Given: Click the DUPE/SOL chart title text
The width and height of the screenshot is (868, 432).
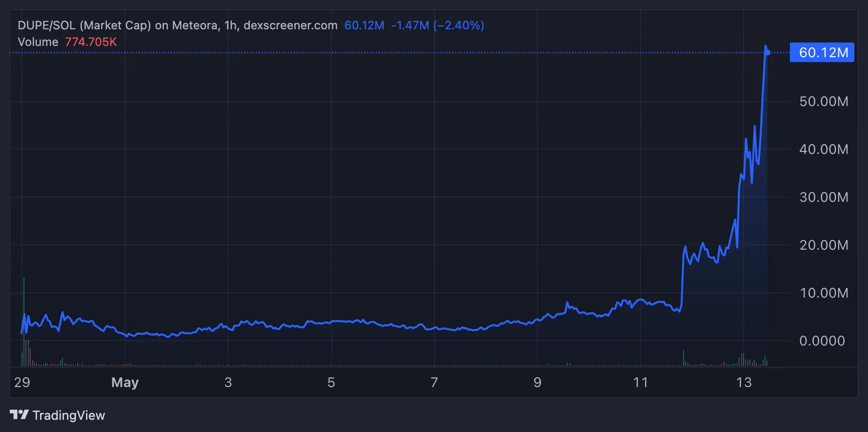Looking at the screenshot, I should click(x=177, y=25).
